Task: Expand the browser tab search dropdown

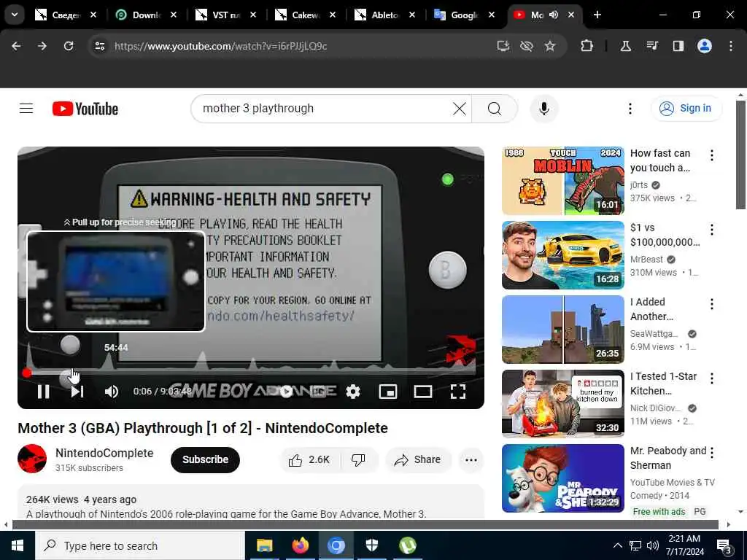Action: 15,15
